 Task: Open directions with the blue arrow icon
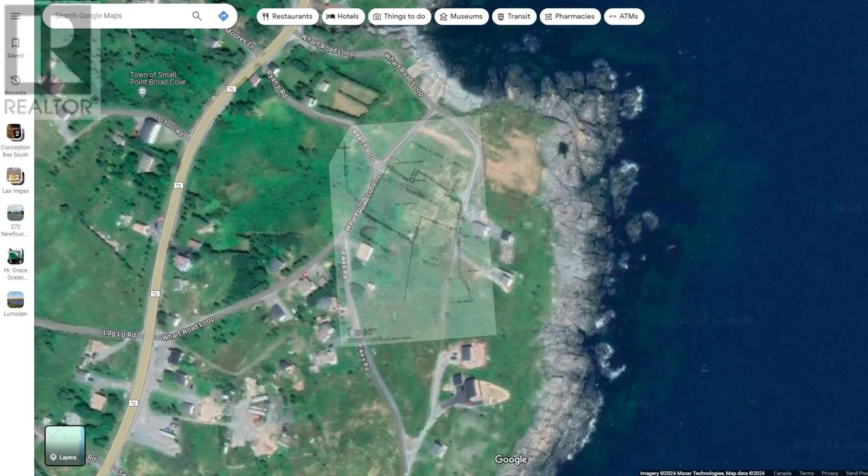click(x=224, y=16)
